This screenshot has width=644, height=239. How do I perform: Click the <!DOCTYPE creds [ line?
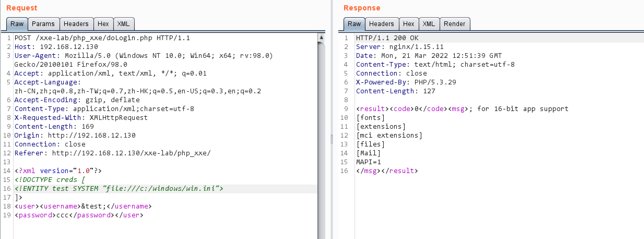(50, 180)
